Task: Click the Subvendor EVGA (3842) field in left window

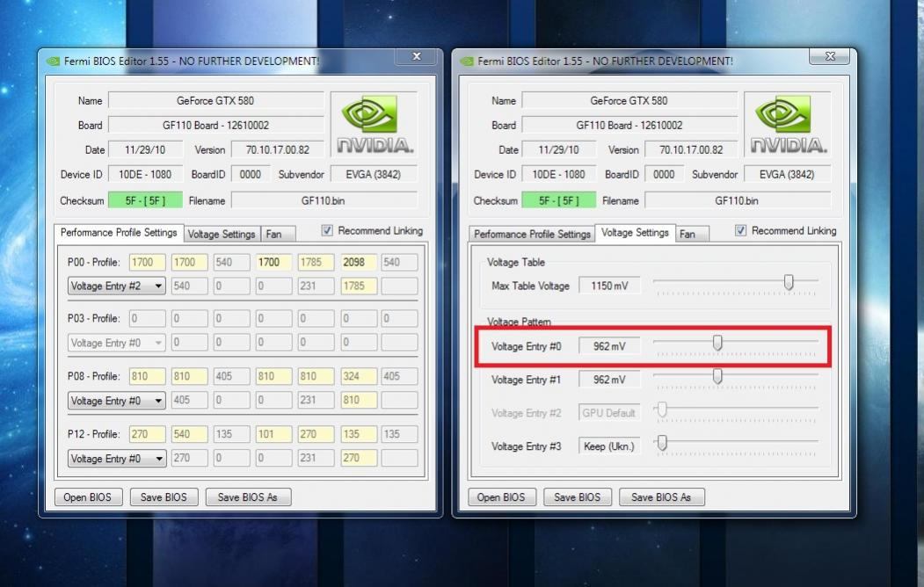Action: pyautogui.click(x=373, y=174)
